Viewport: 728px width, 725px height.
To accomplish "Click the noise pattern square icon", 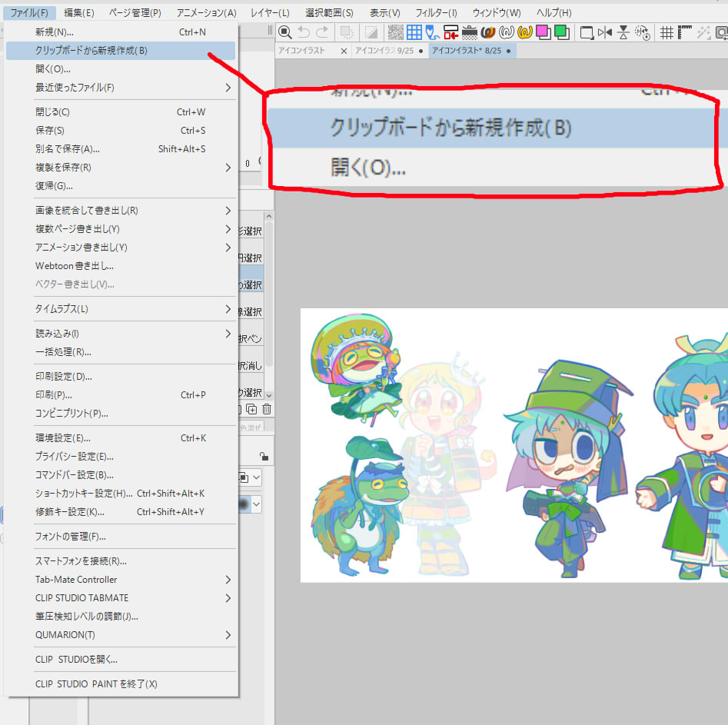I will click(x=396, y=32).
